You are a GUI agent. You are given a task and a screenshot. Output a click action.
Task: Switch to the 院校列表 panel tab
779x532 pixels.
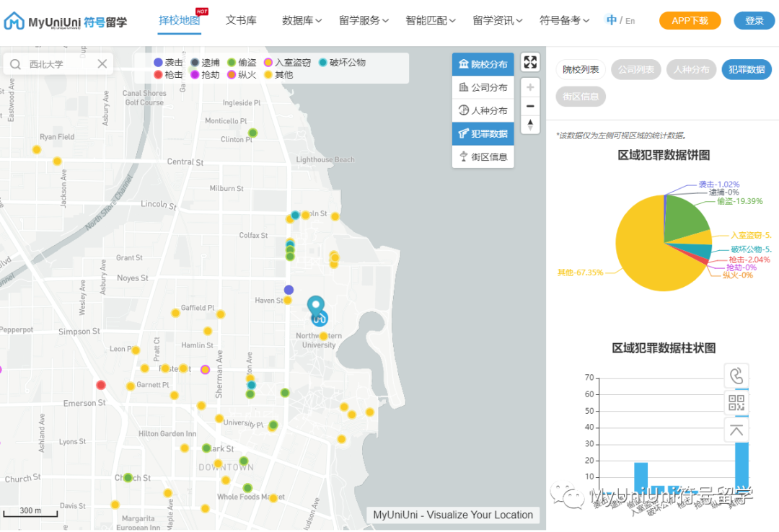click(x=580, y=69)
